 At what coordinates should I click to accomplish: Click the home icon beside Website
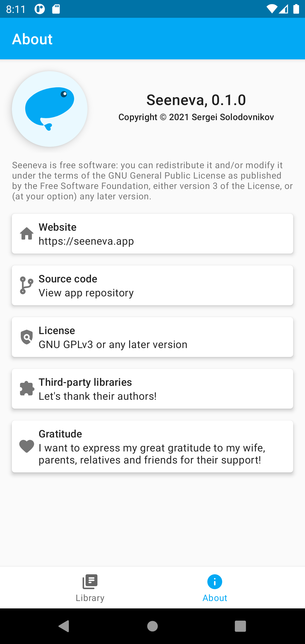click(26, 233)
